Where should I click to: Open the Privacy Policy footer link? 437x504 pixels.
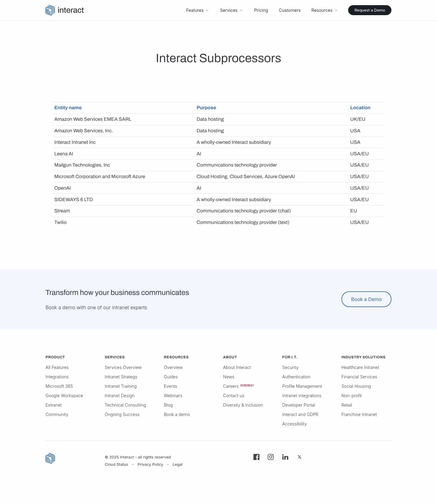click(150, 465)
